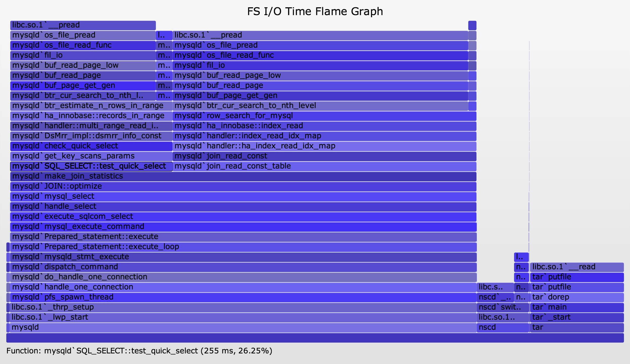Screen dimensions: 630x364
Task: Click the libc.so.1`_lwp_start frame
Action: tap(243, 318)
